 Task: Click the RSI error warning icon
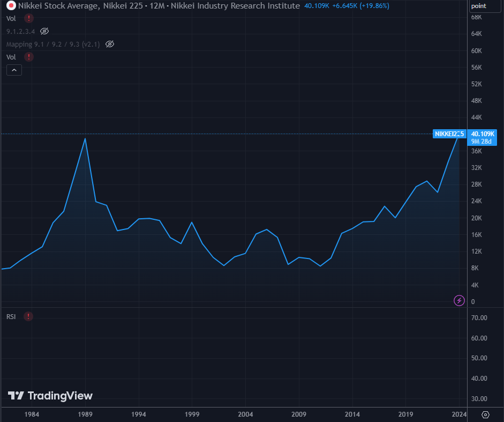28,316
